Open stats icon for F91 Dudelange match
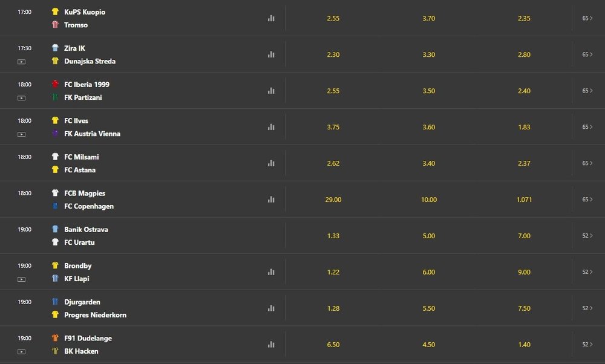This screenshot has width=605, height=364. pyautogui.click(x=271, y=344)
